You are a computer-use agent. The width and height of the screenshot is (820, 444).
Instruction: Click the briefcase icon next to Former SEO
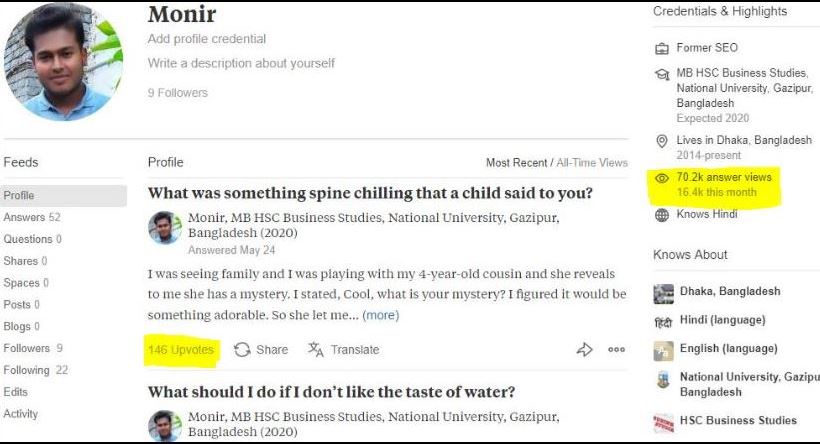tap(661, 48)
